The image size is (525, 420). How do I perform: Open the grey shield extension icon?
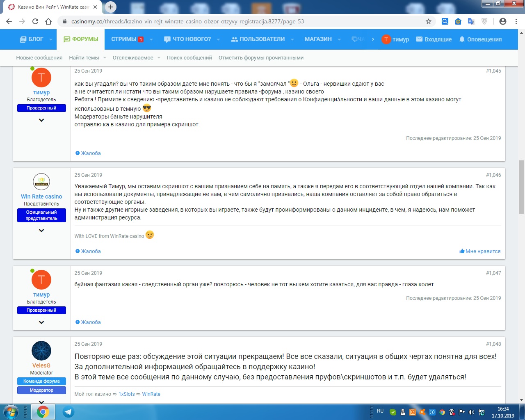point(484,21)
